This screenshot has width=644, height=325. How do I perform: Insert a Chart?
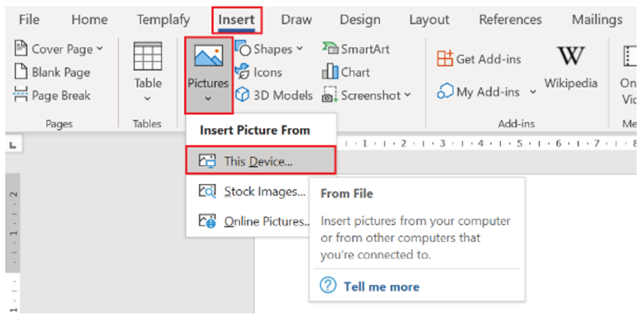coord(348,73)
